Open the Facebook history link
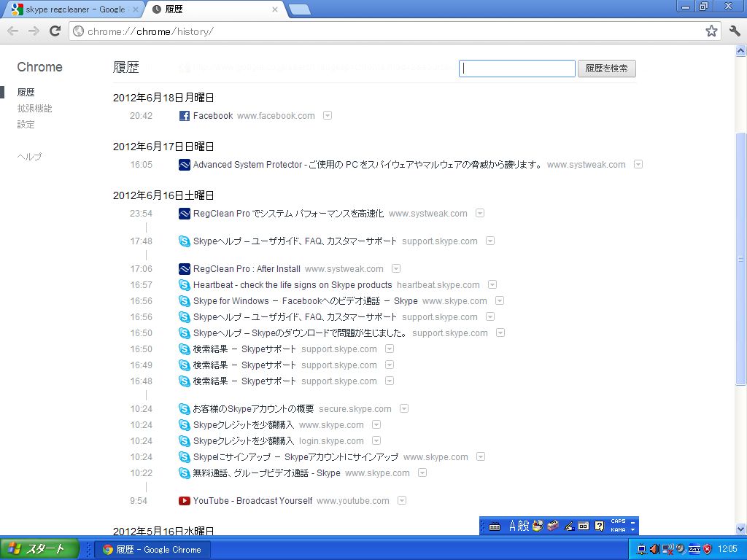This screenshot has width=747, height=560. (213, 116)
